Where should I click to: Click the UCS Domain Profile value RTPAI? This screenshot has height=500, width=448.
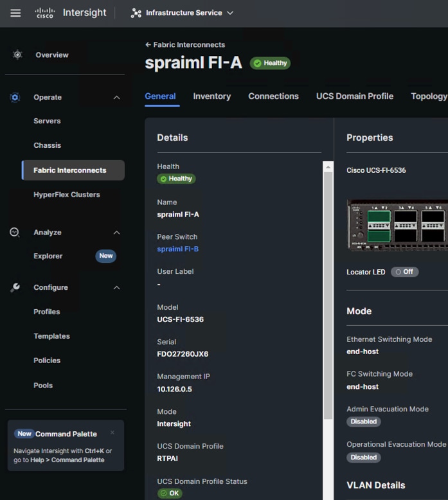click(167, 458)
